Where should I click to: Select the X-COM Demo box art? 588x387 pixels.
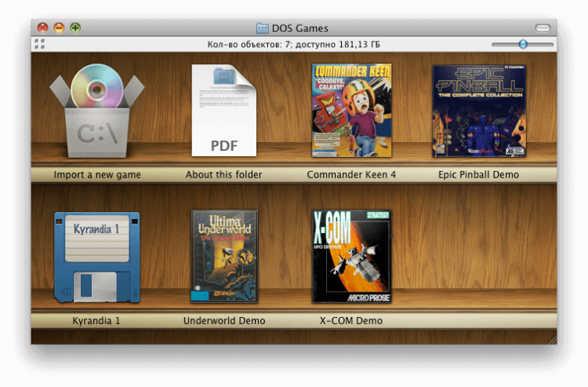click(352, 257)
